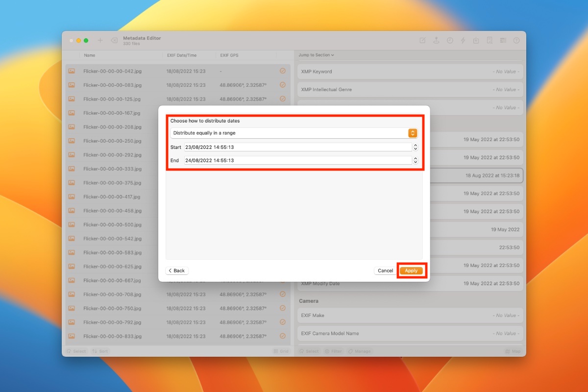Open the document search toolbar icon
This screenshot has height=392, width=588.
coord(489,41)
